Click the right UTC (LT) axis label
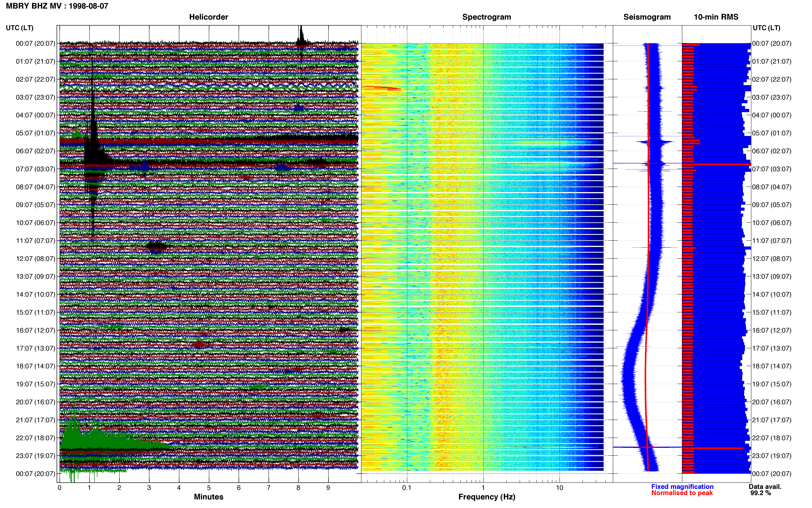Screen dimensions: 812x508 click(x=766, y=28)
